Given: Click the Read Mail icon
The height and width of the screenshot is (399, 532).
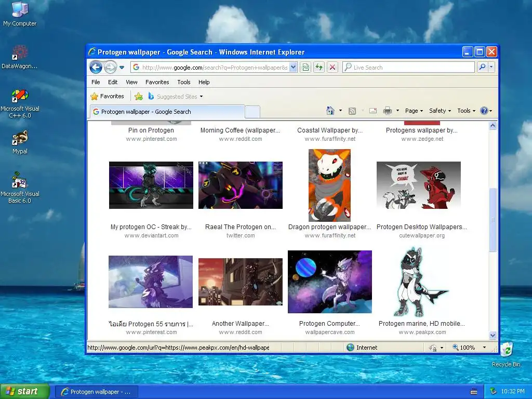Looking at the screenshot, I should click(x=373, y=111).
